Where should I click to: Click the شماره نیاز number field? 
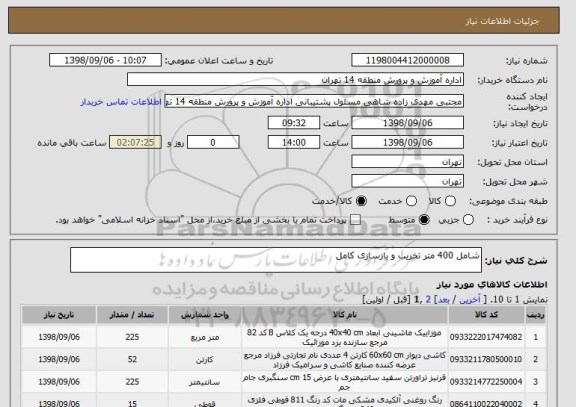(x=407, y=60)
